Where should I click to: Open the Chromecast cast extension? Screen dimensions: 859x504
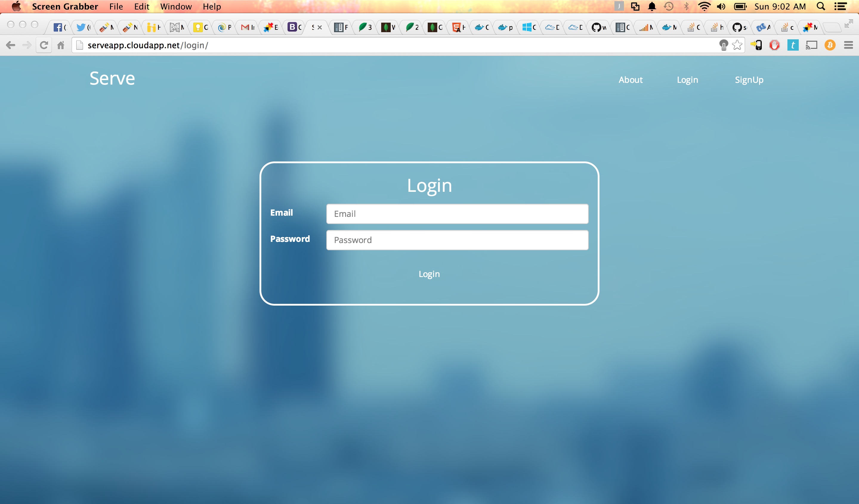(811, 45)
